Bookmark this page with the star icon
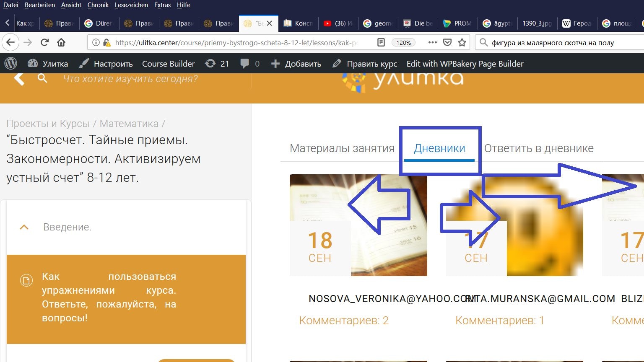The height and width of the screenshot is (362, 644). click(x=462, y=42)
